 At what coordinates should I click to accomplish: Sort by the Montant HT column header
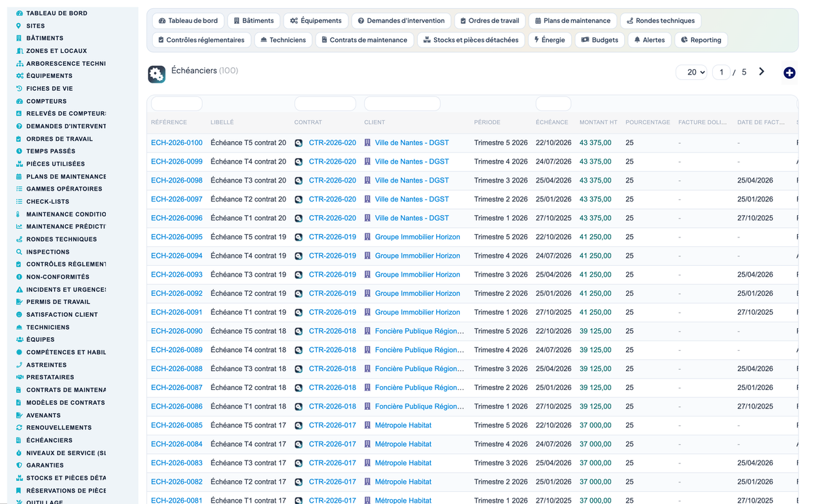click(598, 123)
